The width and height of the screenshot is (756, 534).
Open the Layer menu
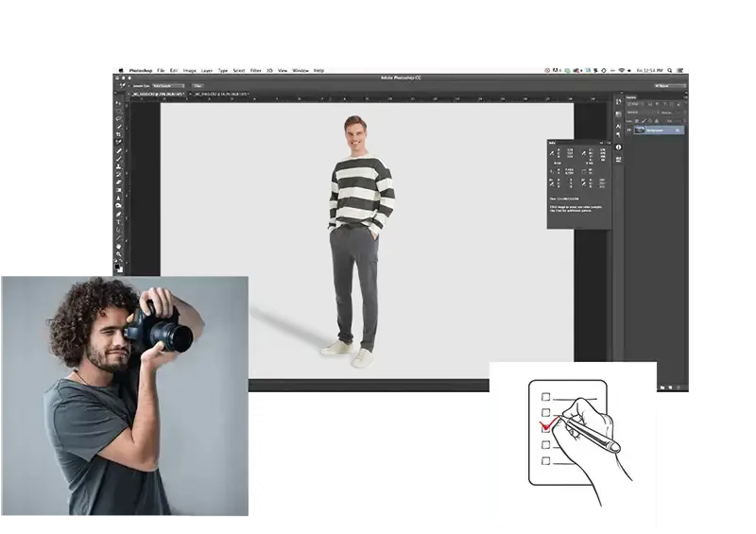[x=206, y=71]
